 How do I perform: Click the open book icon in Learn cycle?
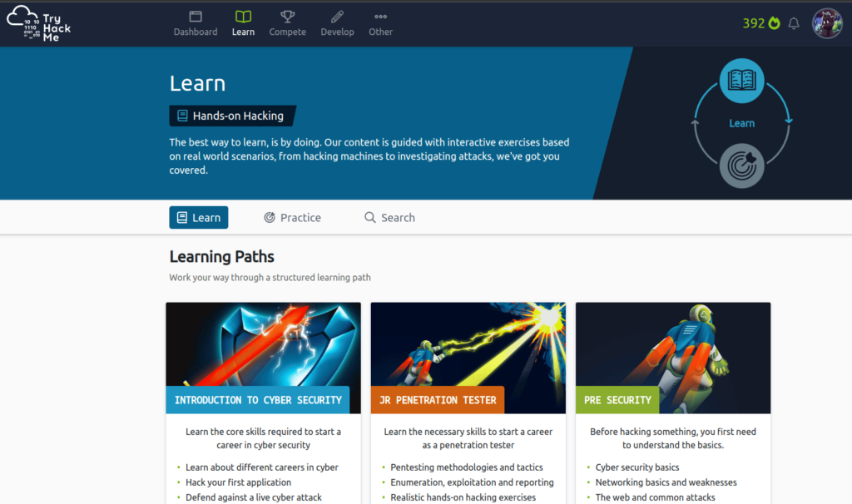click(741, 81)
